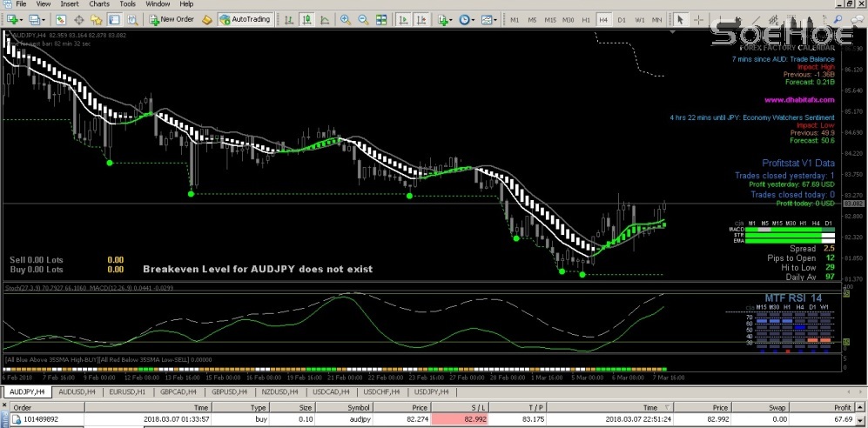Click the Profit column header
The width and height of the screenshot is (868, 428).
pos(841,407)
